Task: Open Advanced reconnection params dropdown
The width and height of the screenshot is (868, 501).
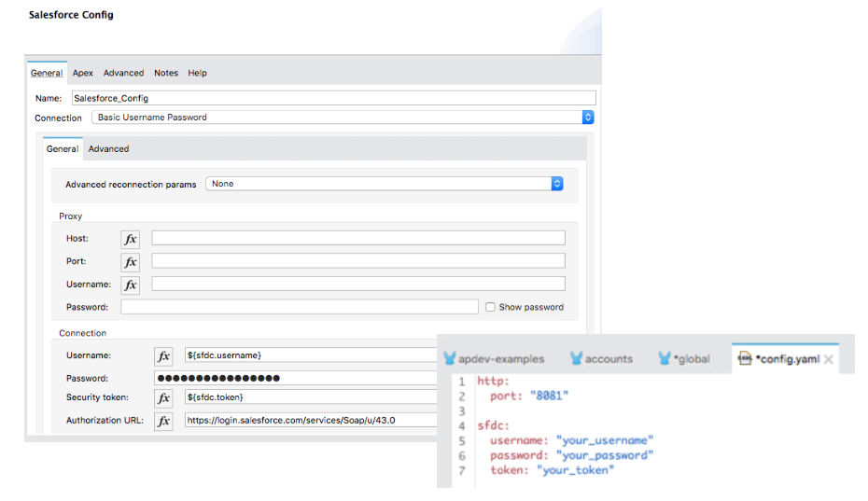Action: tap(385, 184)
